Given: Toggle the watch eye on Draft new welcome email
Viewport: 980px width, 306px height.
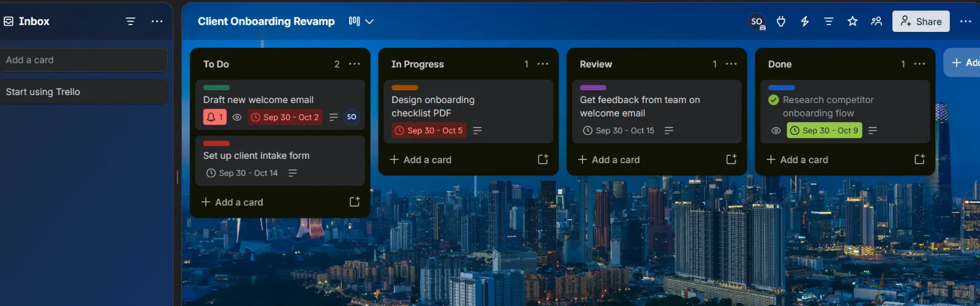Looking at the screenshot, I should tap(237, 117).
